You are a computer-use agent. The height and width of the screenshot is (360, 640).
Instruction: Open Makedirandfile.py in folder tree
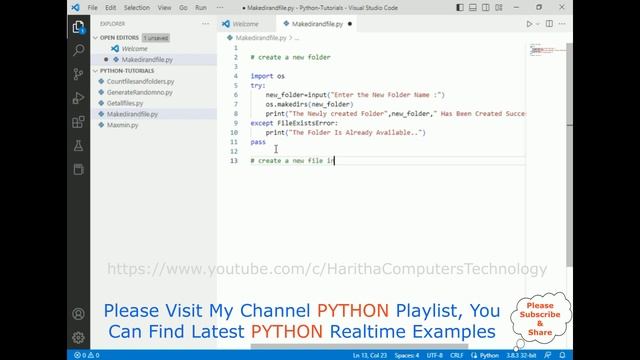132,114
